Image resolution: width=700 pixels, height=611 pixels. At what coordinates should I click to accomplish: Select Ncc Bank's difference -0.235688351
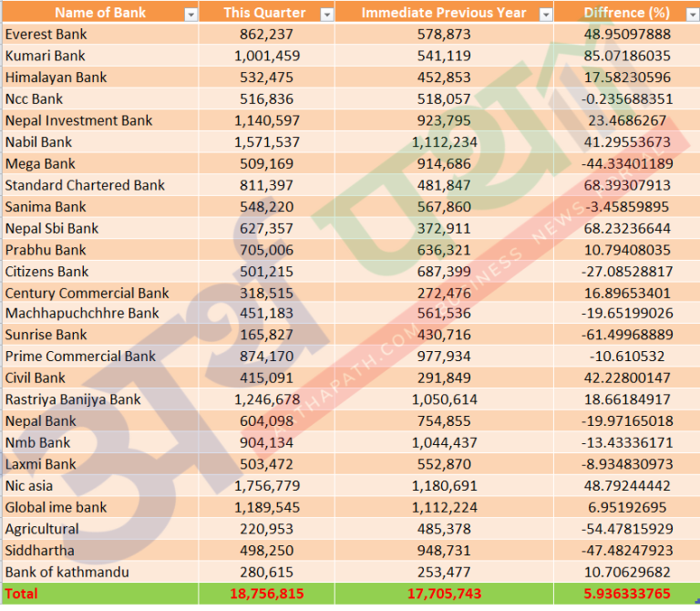click(x=627, y=98)
